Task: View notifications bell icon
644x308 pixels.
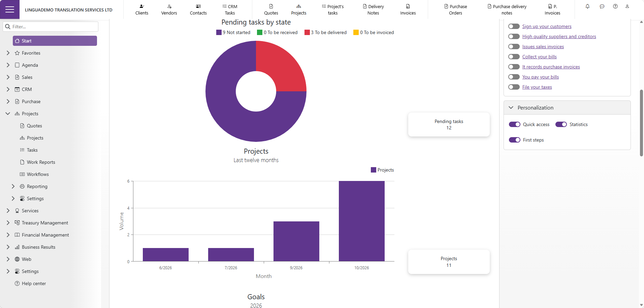Action: coord(587,6)
